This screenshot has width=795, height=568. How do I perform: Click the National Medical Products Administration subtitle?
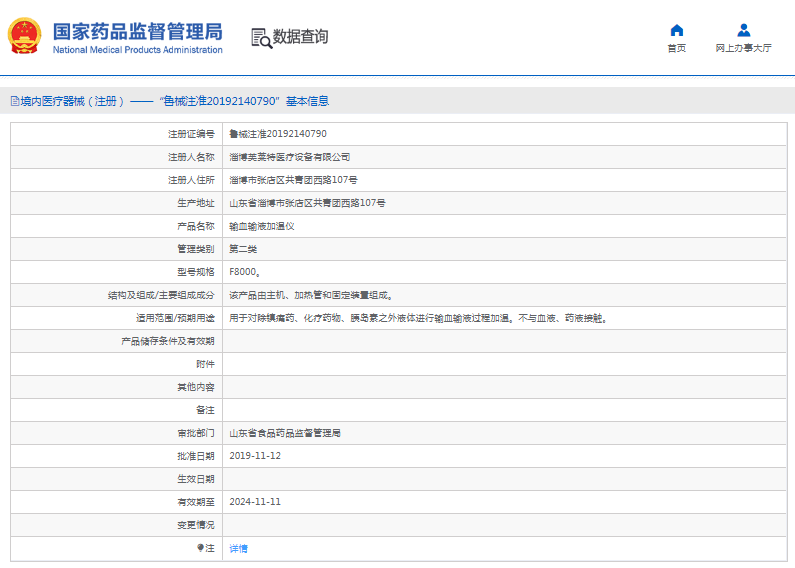pos(137,50)
